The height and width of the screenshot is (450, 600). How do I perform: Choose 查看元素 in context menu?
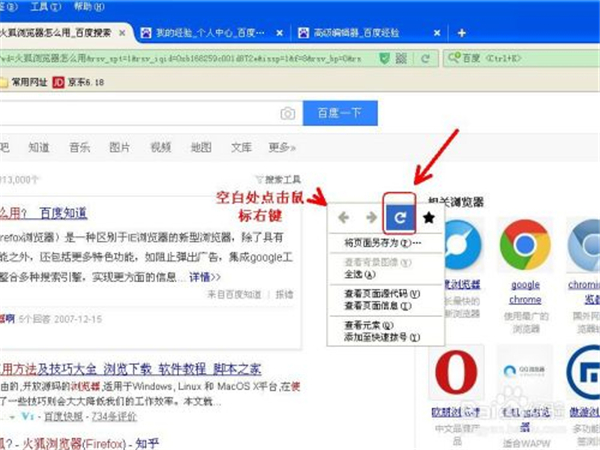385,325
